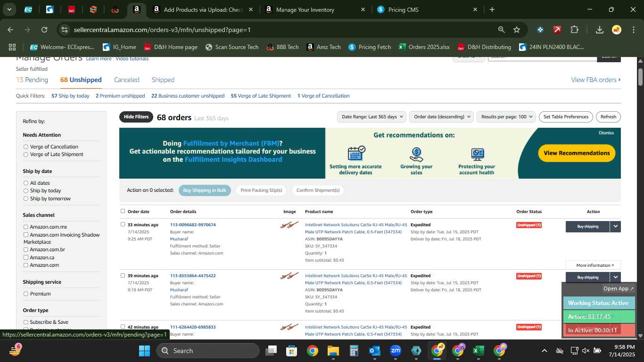
Task: Check the Amazon.com.mx sales channel box
Action: coord(26,227)
